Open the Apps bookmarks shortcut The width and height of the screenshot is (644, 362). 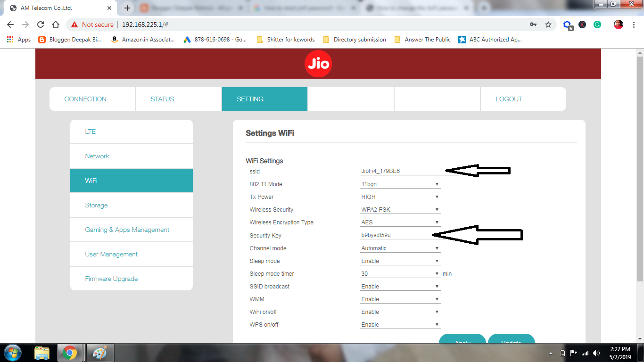coord(19,40)
